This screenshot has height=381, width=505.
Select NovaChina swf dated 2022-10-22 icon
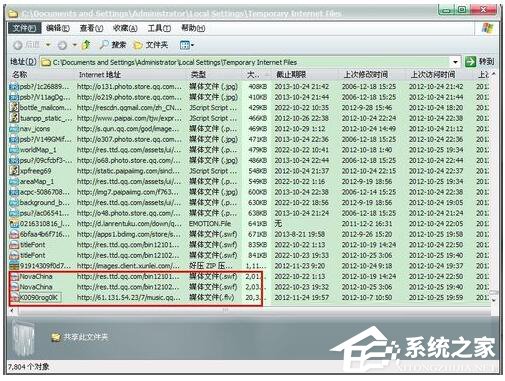pos(14,277)
